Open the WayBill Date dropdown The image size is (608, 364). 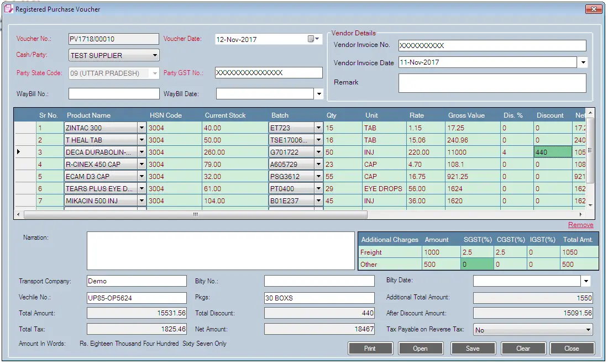[318, 94]
